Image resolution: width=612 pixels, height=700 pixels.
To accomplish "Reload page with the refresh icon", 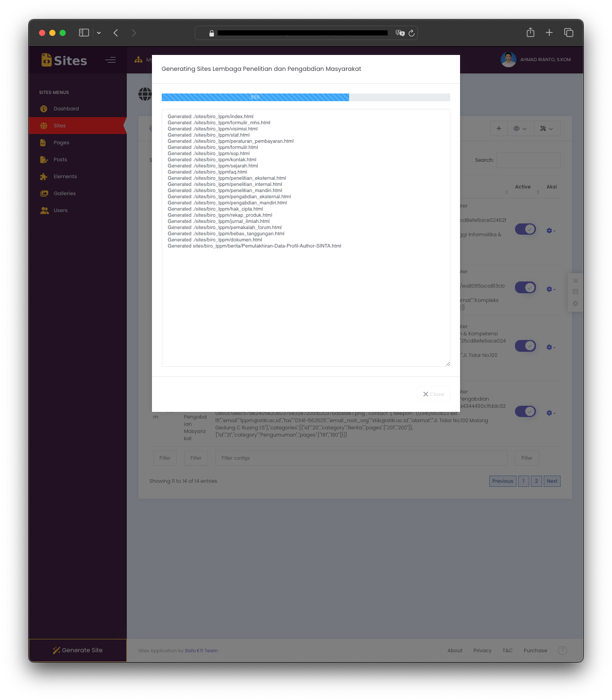I will point(411,33).
